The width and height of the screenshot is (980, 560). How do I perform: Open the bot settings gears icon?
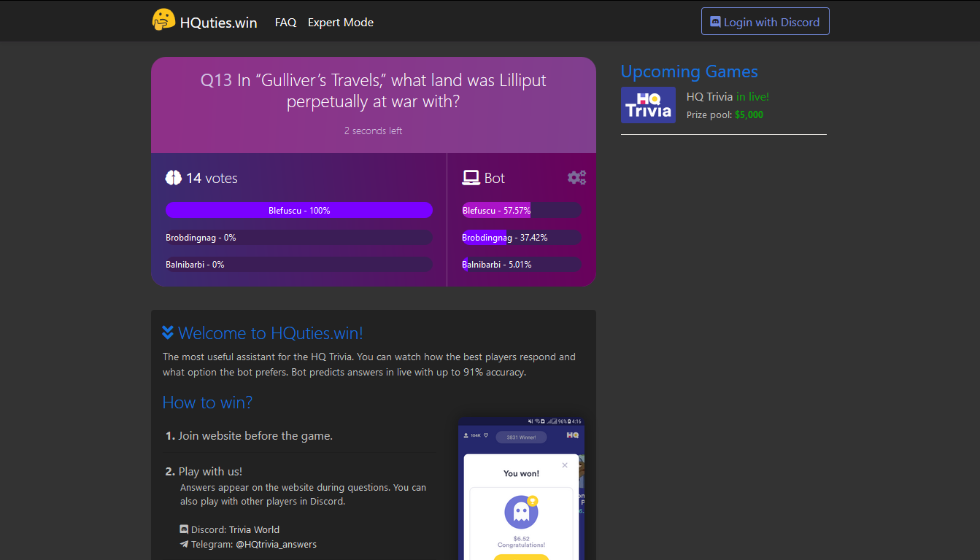pyautogui.click(x=576, y=177)
